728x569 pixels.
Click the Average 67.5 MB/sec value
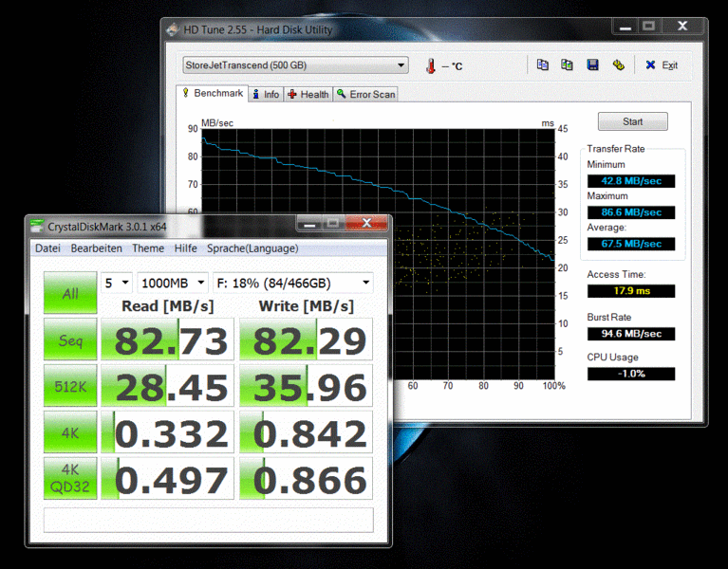point(631,244)
